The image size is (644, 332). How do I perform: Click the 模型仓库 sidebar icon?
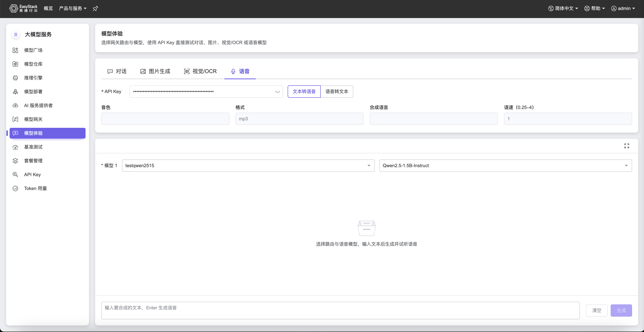tap(15, 64)
